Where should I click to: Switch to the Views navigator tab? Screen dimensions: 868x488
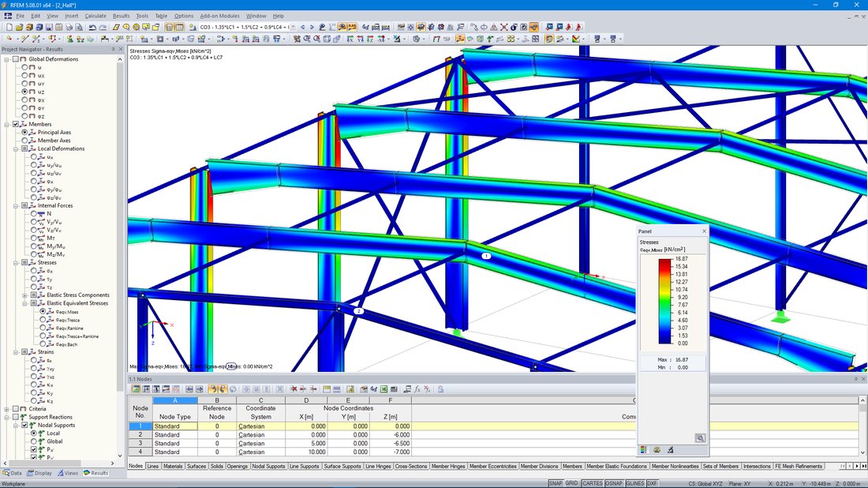68,473
